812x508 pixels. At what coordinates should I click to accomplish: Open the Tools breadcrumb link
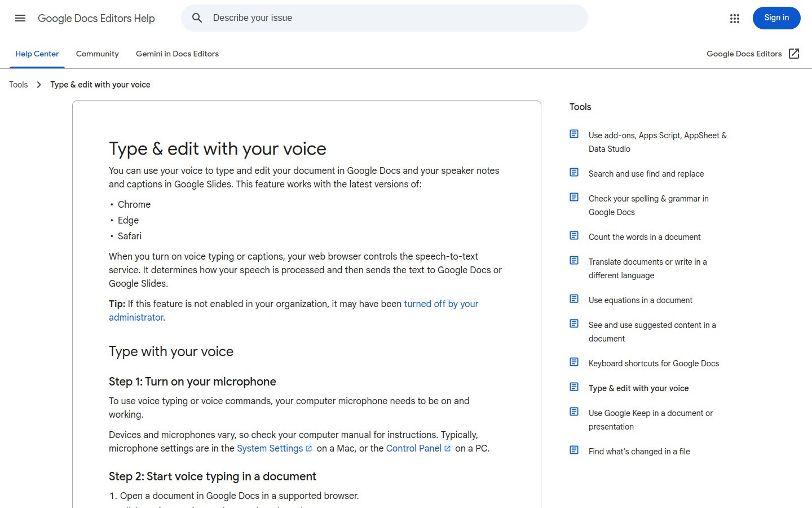click(18, 84)
